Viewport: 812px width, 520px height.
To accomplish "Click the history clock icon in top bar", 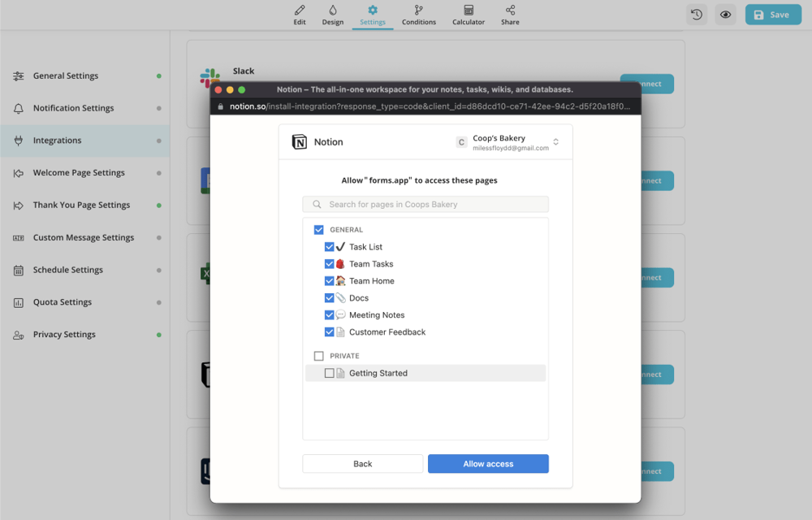I will tap(696, 15).
